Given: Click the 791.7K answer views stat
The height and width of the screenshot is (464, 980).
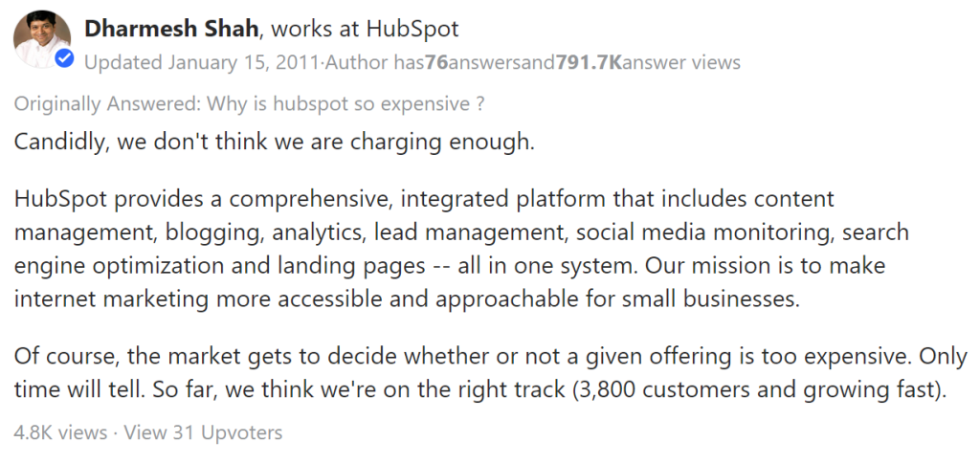Looking at the screenshot, I should point(648,62).
